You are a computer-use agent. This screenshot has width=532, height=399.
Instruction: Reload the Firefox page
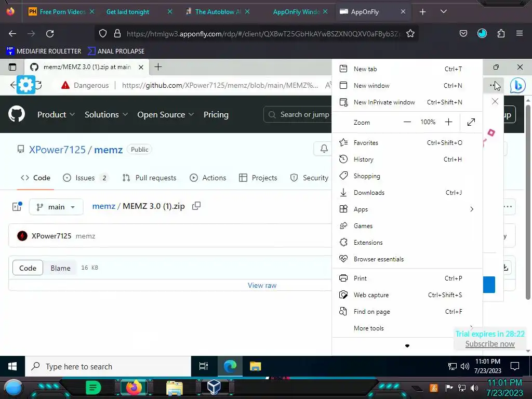pos(50,34)
